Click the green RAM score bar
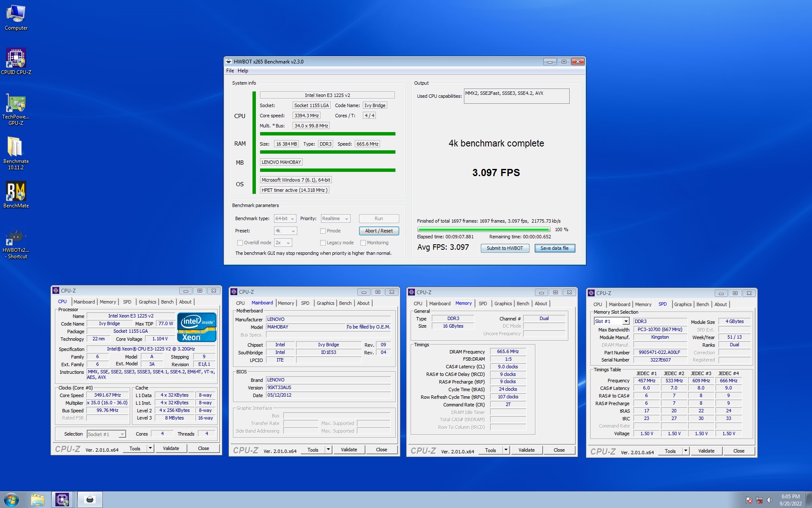This screenshot has width=812, height=508. (x=327, y=152)
